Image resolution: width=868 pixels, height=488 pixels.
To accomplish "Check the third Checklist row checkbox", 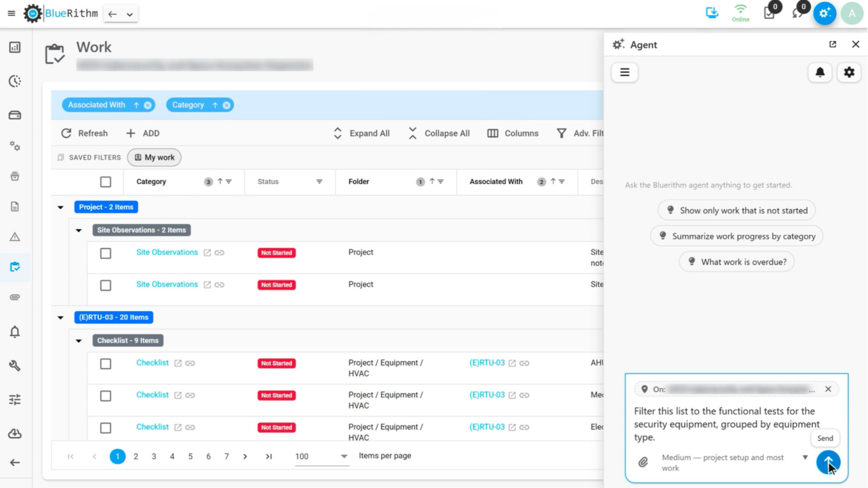I will pyautogui.click(x=106, y=428).
